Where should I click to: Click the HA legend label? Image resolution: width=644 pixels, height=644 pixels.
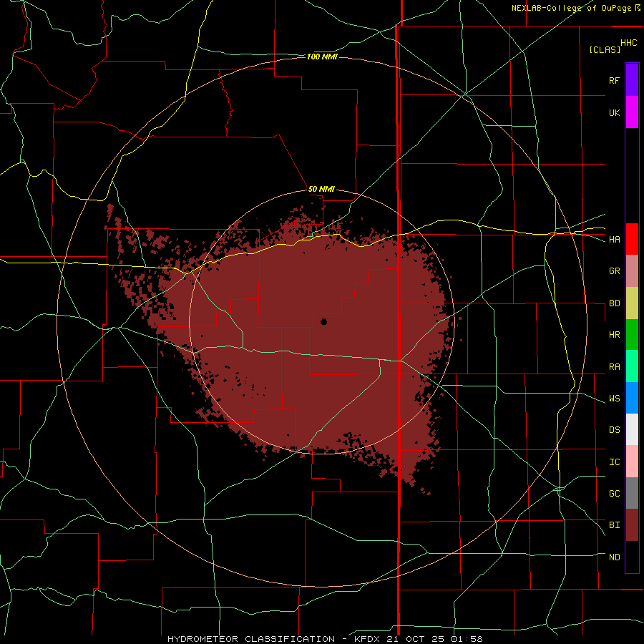[614, 240]
